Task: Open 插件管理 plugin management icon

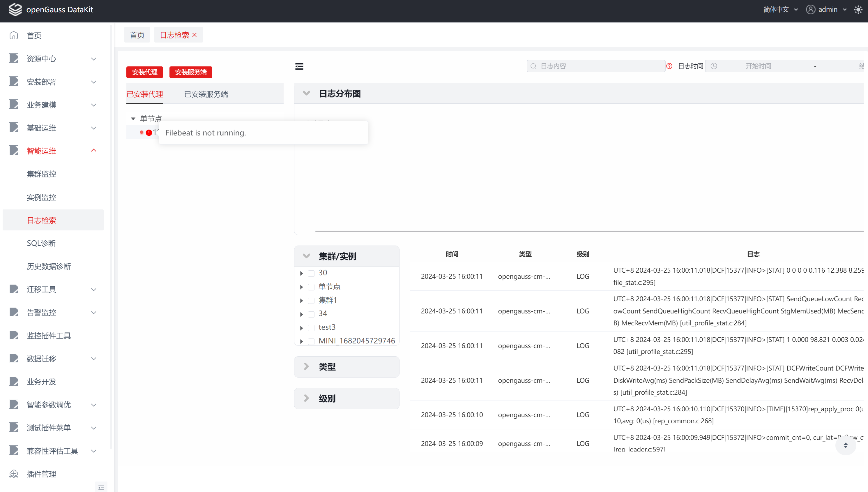Action: (14, 474)
